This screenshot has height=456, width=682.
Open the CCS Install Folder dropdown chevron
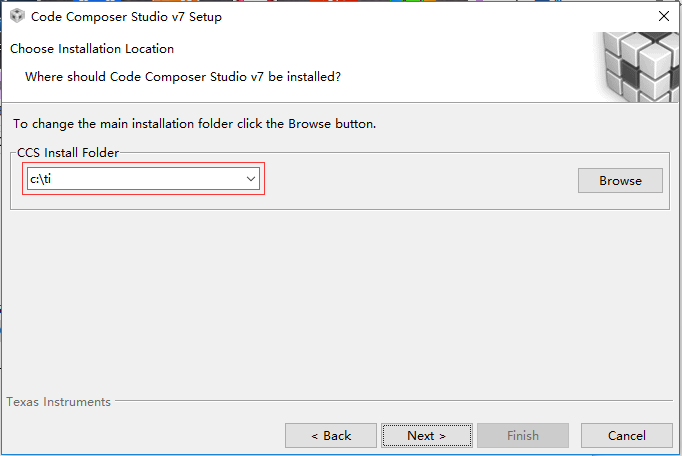(251, 179)
